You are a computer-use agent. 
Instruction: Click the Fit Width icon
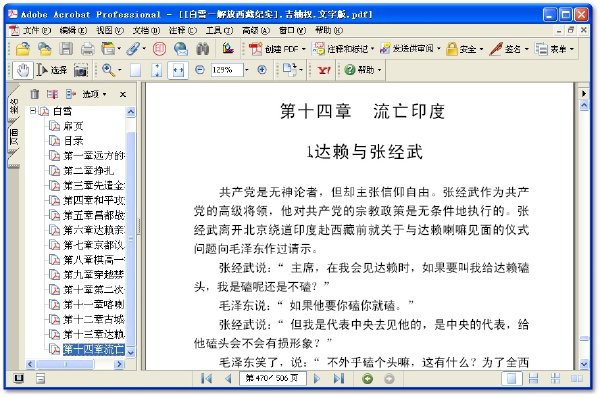click(x=178, y=70)
